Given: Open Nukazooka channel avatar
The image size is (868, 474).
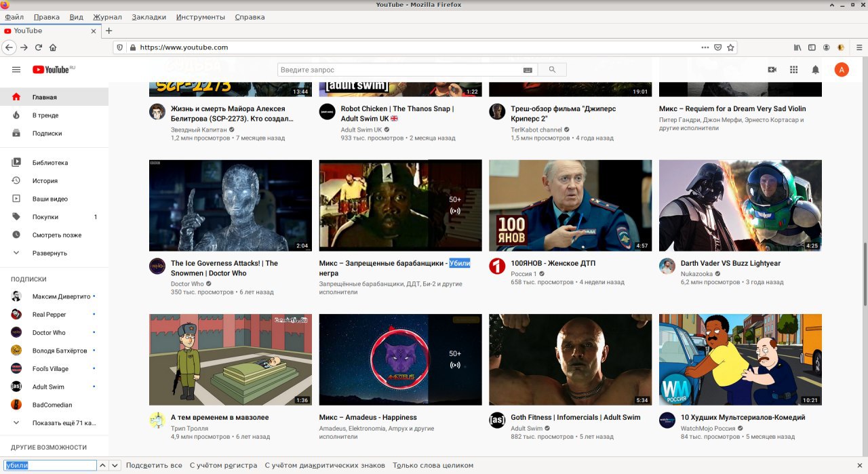Looking at the screenshot, I should (667, 266).
